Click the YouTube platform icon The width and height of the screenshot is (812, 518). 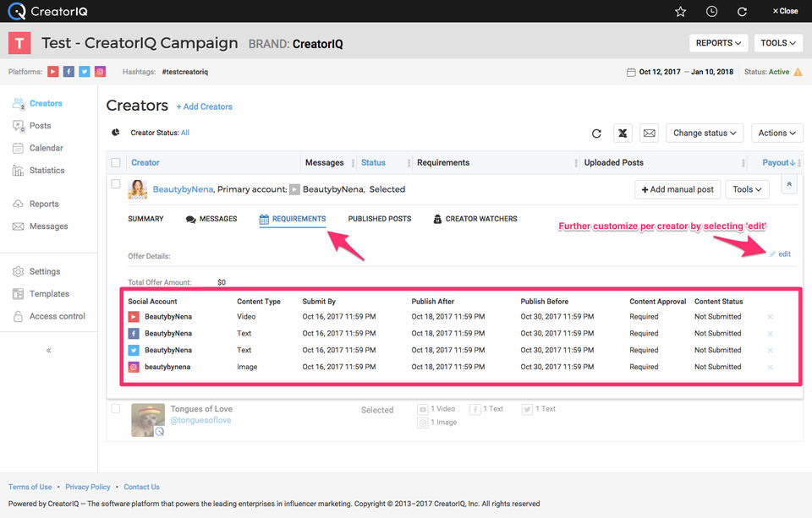[x=52, y=72]
